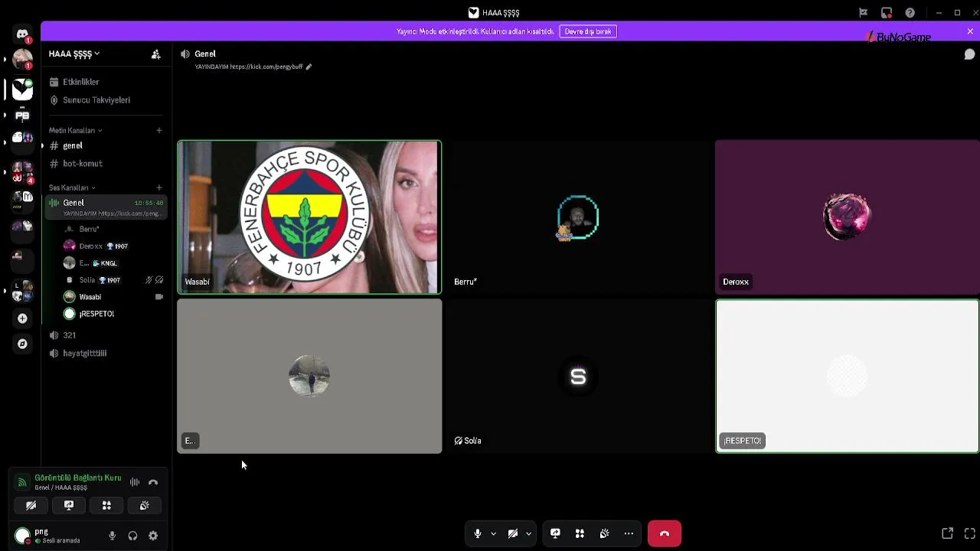Collapse the Metin Kanalları category
Image resolution: width=980 pixels, height=551 pixels.
coord(75,130)
